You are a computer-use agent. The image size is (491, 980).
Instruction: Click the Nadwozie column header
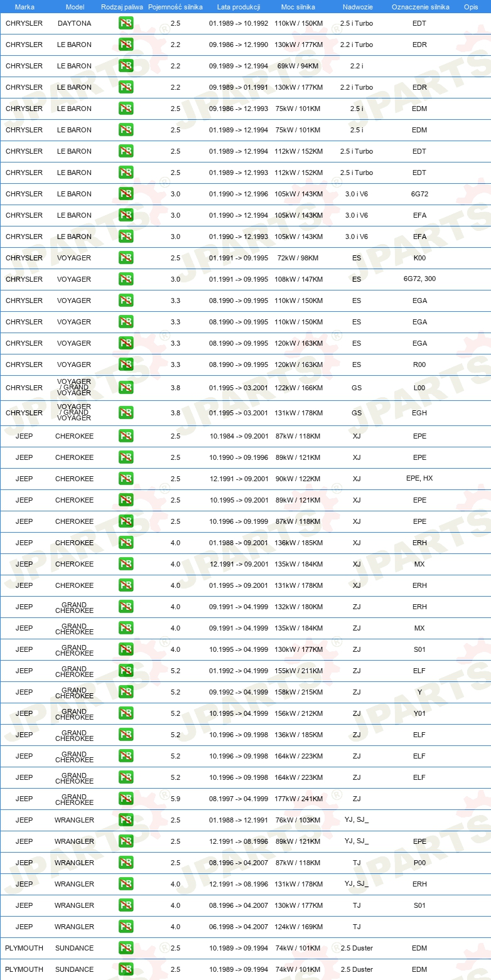pos(357,7)
